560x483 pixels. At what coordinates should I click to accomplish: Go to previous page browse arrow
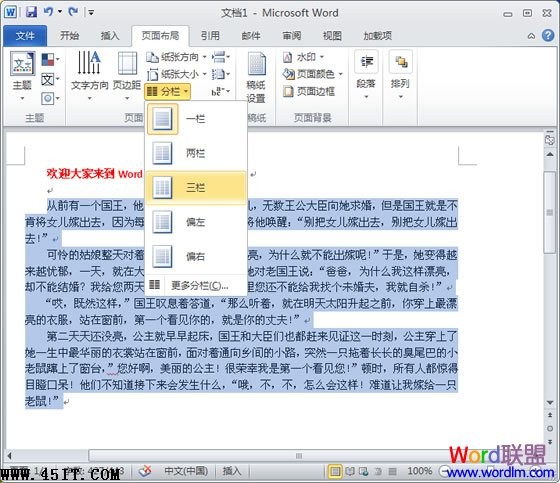tap(550, 415)
